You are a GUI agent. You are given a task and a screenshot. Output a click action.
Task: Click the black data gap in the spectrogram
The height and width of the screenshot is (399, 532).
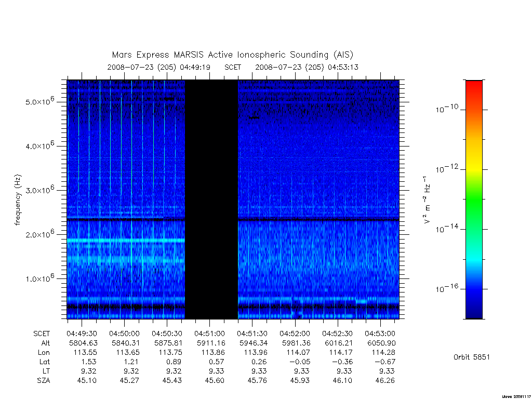click(211, 199)
